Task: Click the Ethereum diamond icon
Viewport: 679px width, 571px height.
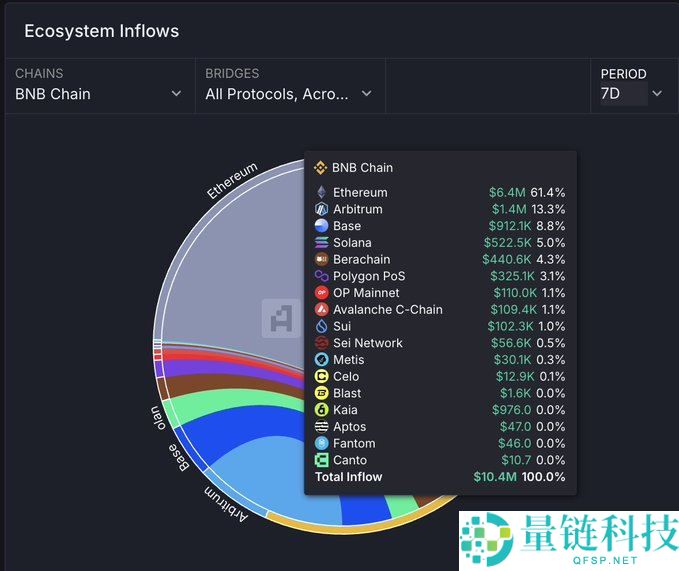Action: [x=321, y=192]
